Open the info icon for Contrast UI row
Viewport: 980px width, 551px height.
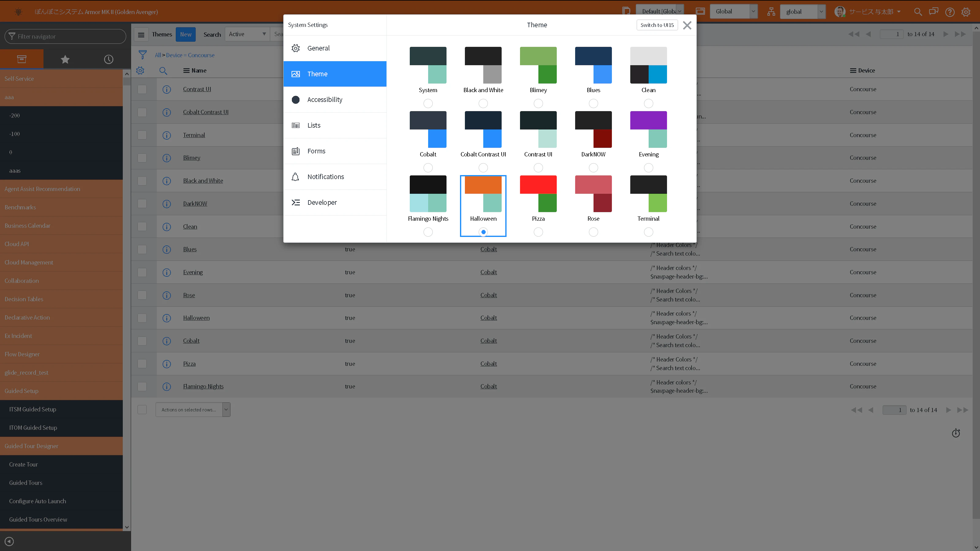click(167, 89)
